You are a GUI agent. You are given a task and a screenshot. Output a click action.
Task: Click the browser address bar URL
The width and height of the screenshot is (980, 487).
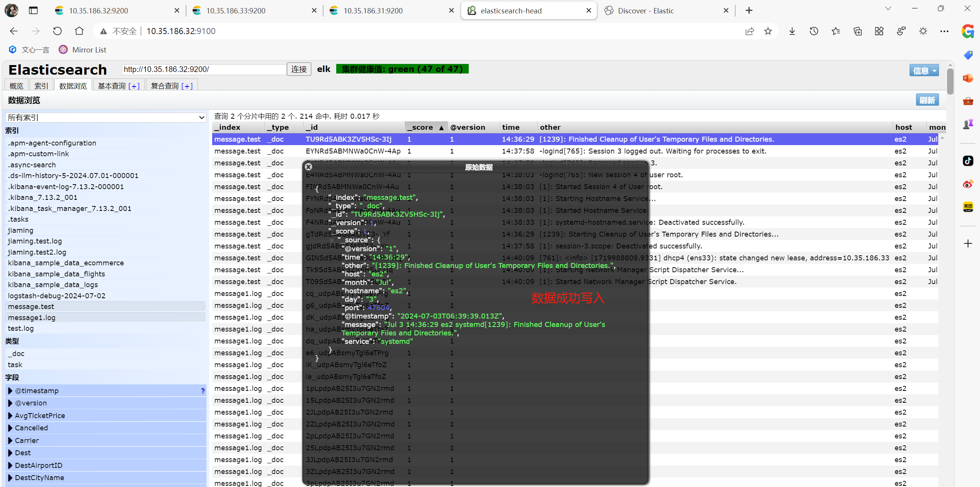click(181, 31)
